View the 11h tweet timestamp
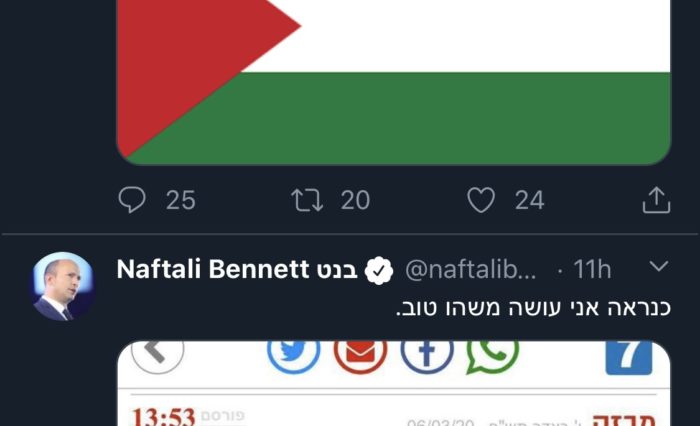The width and height of the screenshot is (700, 426). (x=592, y=270)
